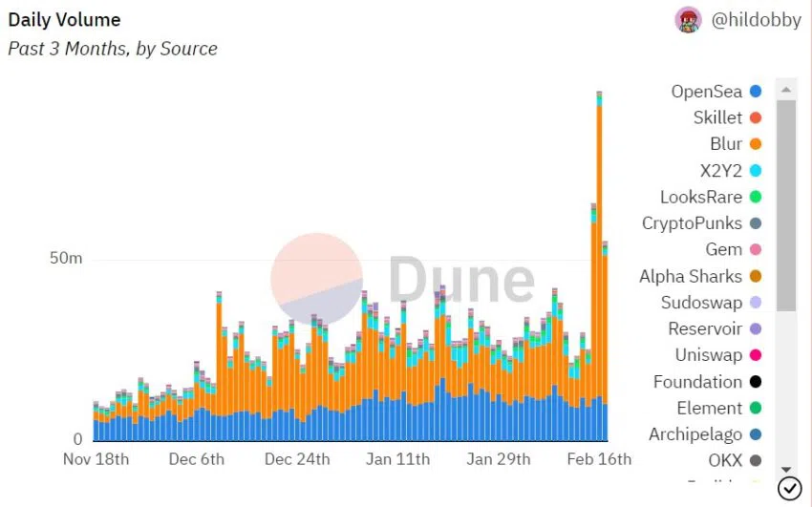812x507 pixels.
Task: Click the legend scroll up arrow
Action: pyautogui.click(x=786, y=90)
